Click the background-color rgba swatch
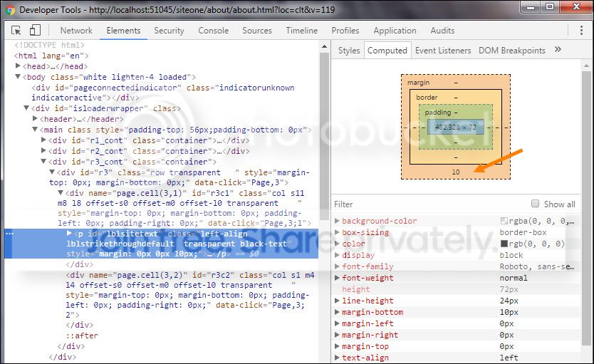594x364 pixels. pos(504,221)
